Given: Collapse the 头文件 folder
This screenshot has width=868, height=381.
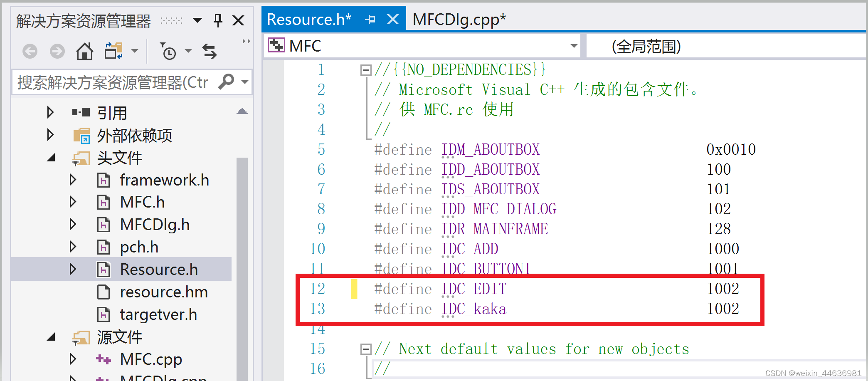Looking at the screenshot, I should pyautogui.click(x=51, y=158).
